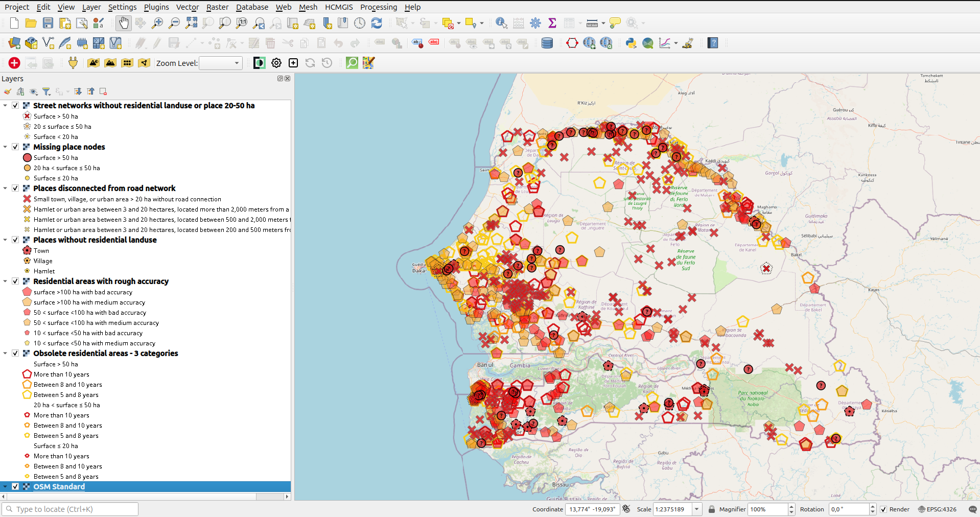Collapse the Places without residential landuse group
The image size is (980, 517).
click(5, 240)
